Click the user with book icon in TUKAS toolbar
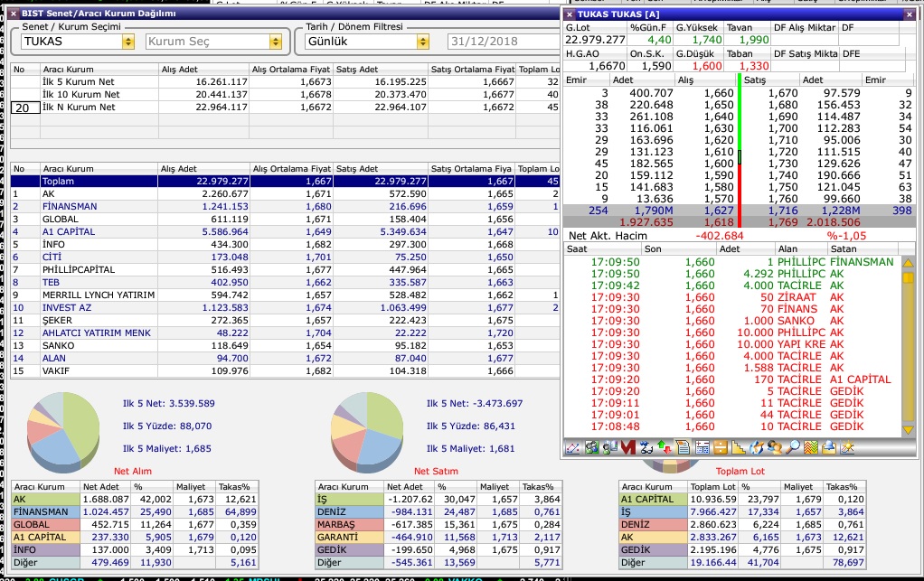The height and width of the screenshot is (581, 924). coord(610,447)
